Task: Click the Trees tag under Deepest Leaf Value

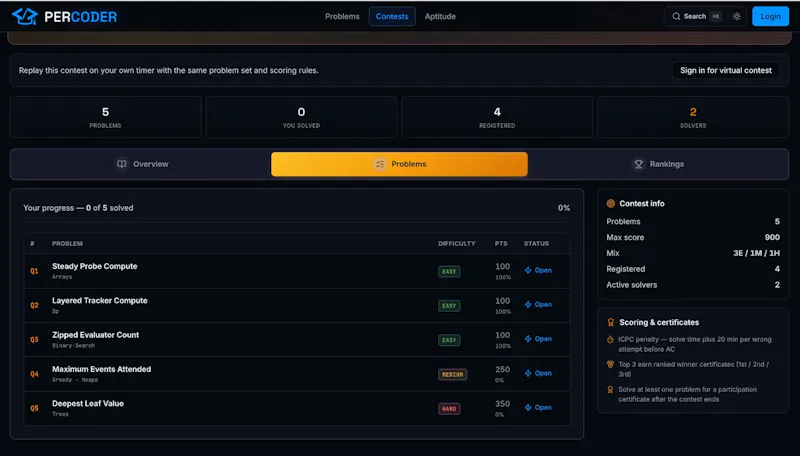Action: tap(60, 414)
